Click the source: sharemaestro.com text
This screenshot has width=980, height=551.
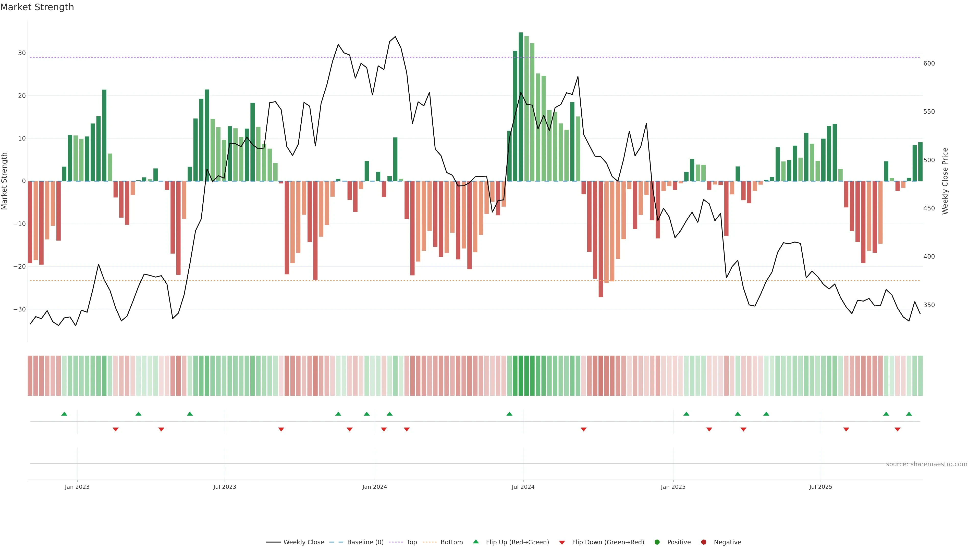pos(926,464)
